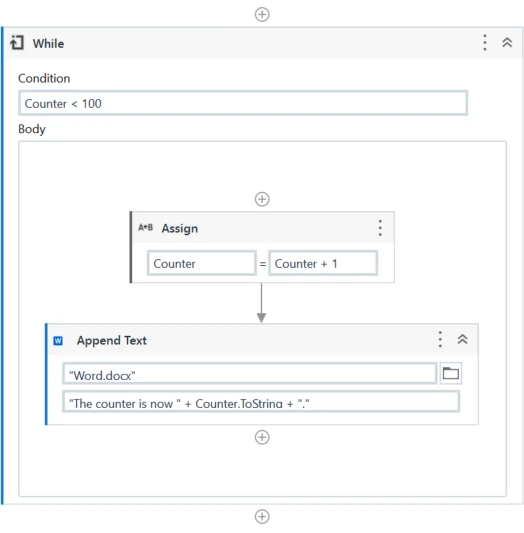Edit the Condition field containing Counter < 100

(243, 103)
